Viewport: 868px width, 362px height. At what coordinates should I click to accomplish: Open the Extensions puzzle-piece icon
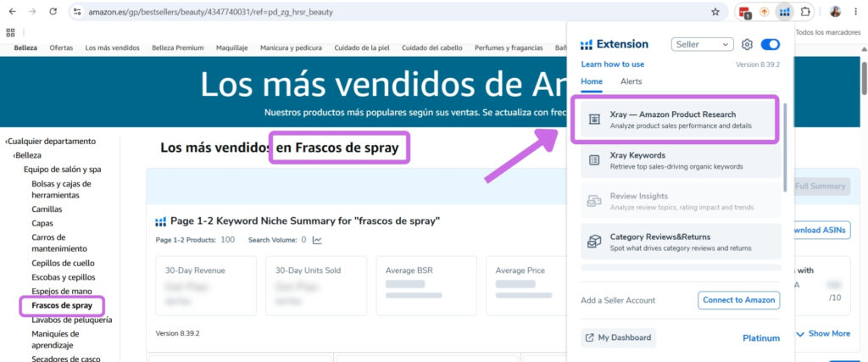805,12
